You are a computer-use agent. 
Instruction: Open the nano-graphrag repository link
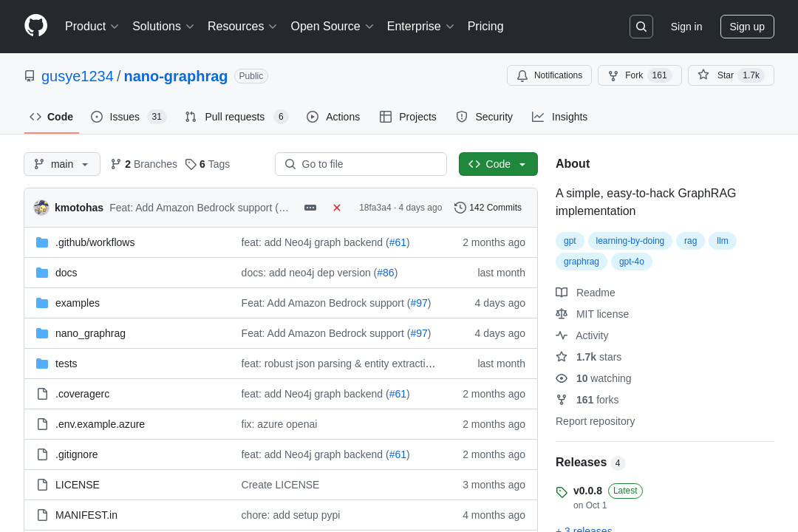tap(176, 76)
